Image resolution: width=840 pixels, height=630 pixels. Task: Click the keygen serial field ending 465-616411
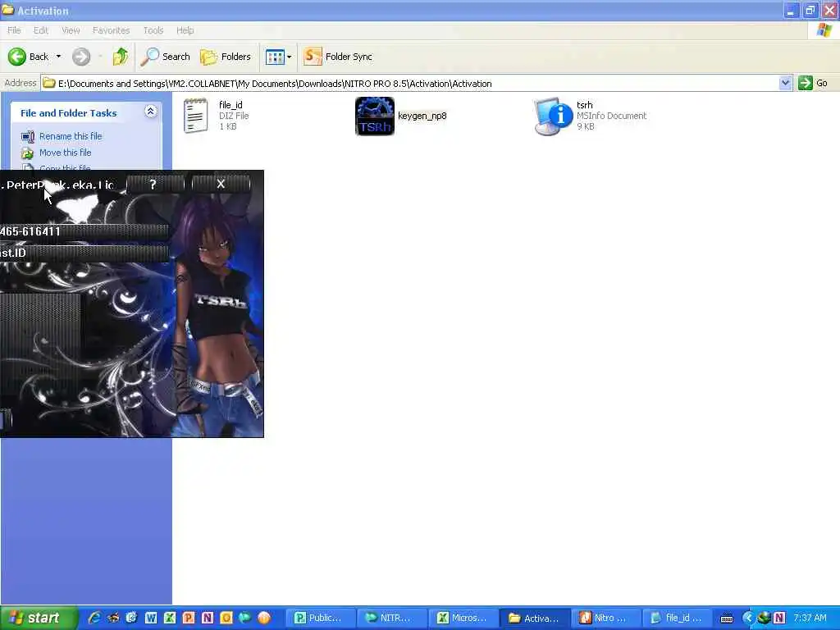coord(84,232)
